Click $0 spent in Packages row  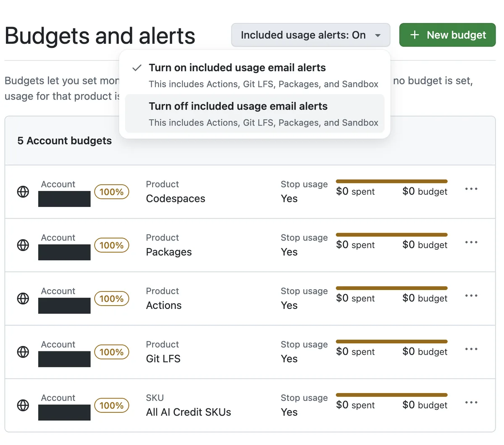pos(355,245)
